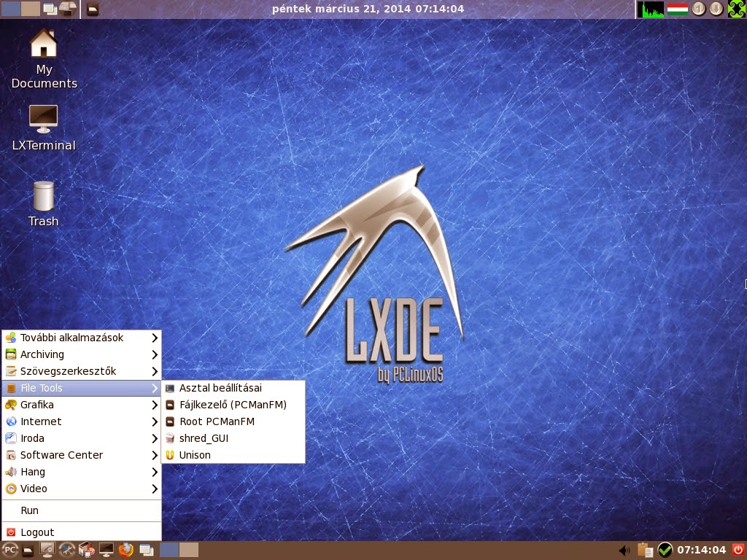
Task: Switch to tan workspace in bottom pager
Action: click(x=189, y=550)
